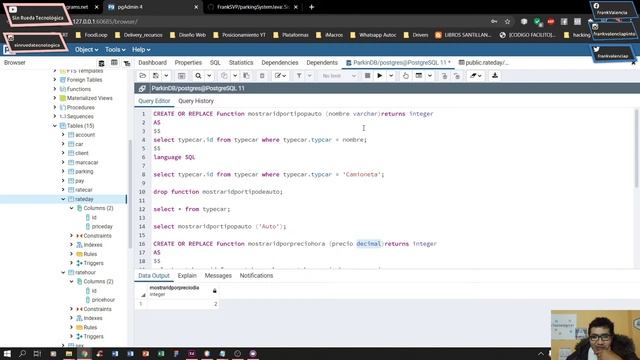640x360 pixels.
Task: Click the Windows Start button
Action: pyautogui.click(x=7, y=353)
